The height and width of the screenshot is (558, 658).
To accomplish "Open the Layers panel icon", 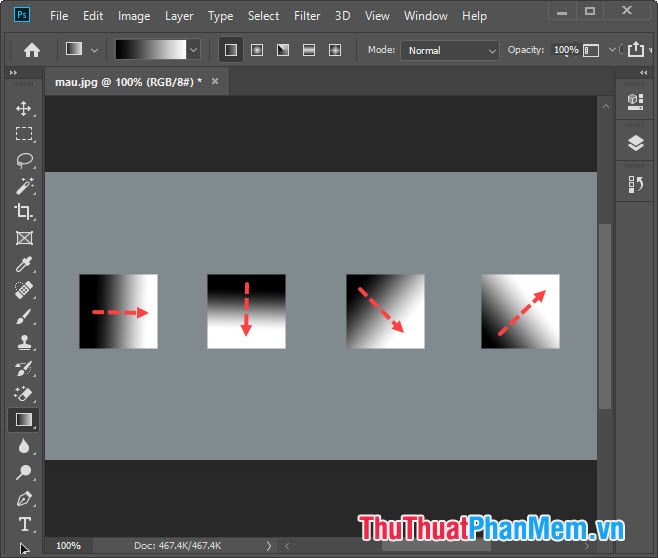I will 636,143.
